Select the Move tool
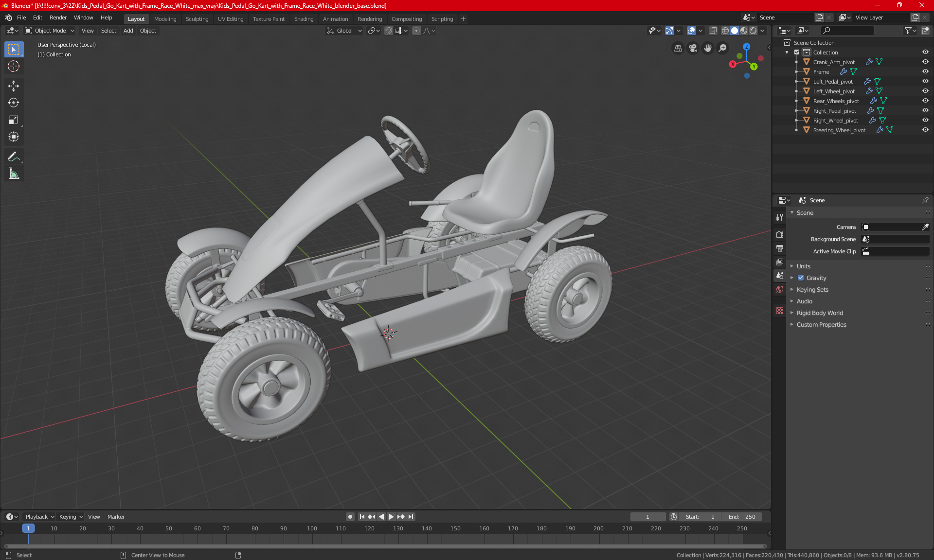The image size is (934, 560). pyautogui.click(x=14, y=86)
